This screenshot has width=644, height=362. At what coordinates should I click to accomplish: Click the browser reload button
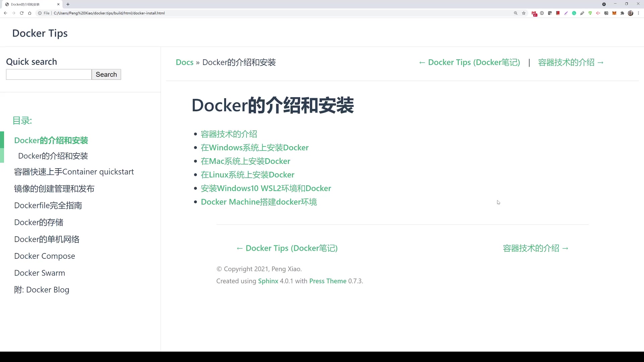[22, 13]
